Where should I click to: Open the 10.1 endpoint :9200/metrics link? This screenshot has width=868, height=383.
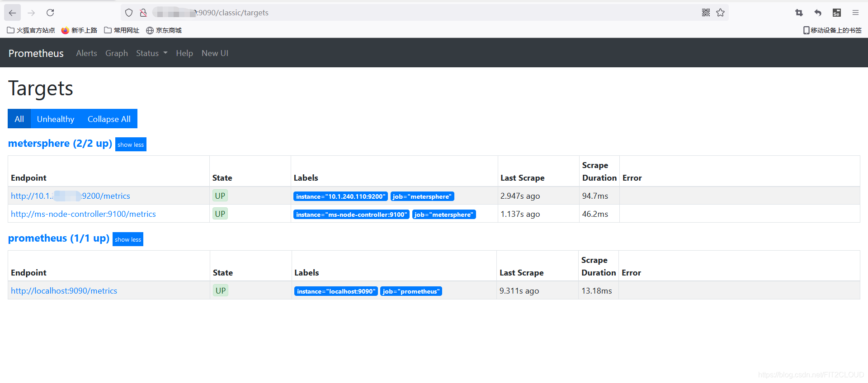point(71,196)
